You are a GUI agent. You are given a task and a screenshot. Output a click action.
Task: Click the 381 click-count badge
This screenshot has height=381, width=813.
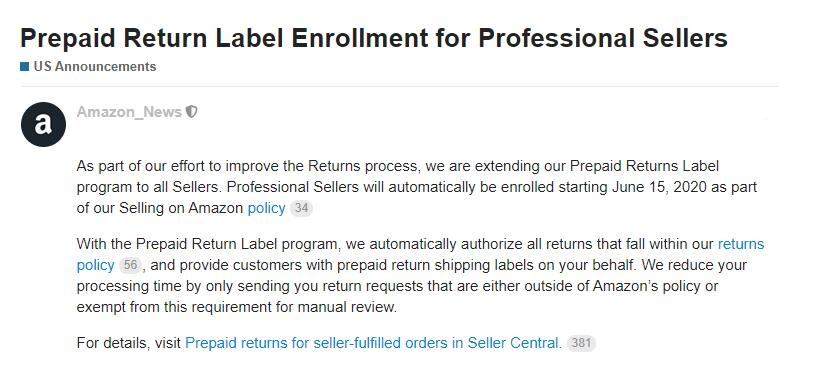pos(581,343)
